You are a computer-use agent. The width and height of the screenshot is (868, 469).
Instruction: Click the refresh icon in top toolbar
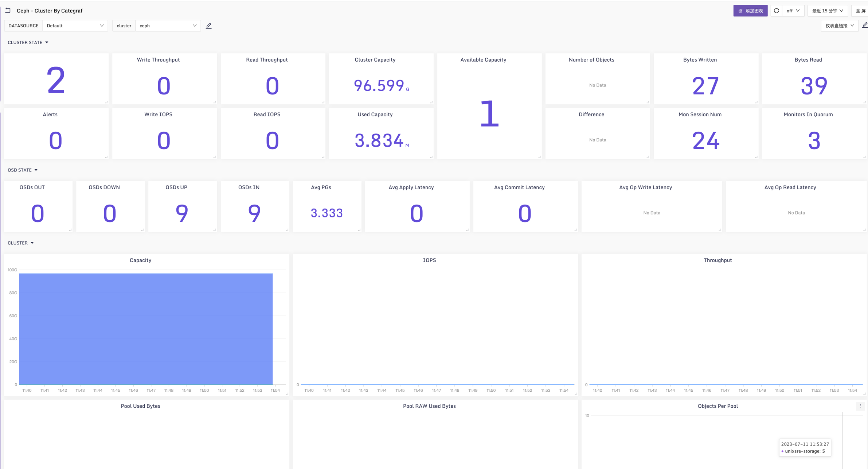pos(776,11)
